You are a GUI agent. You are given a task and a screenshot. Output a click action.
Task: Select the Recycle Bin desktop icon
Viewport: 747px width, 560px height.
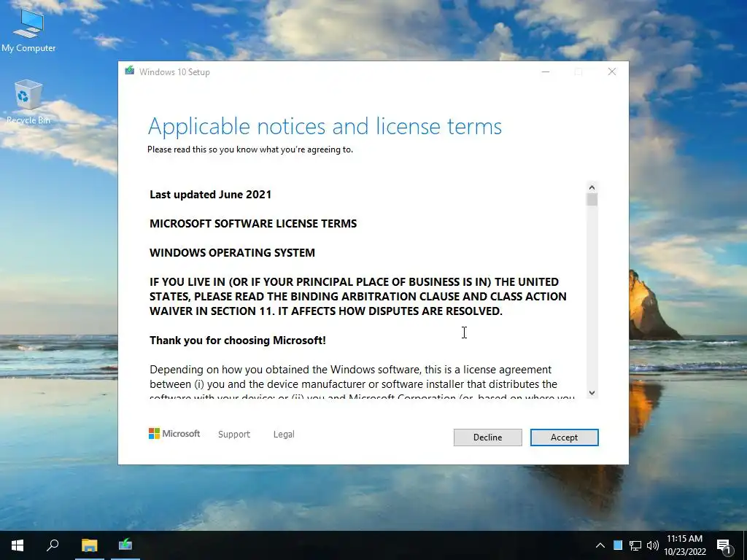coord(28,102)
